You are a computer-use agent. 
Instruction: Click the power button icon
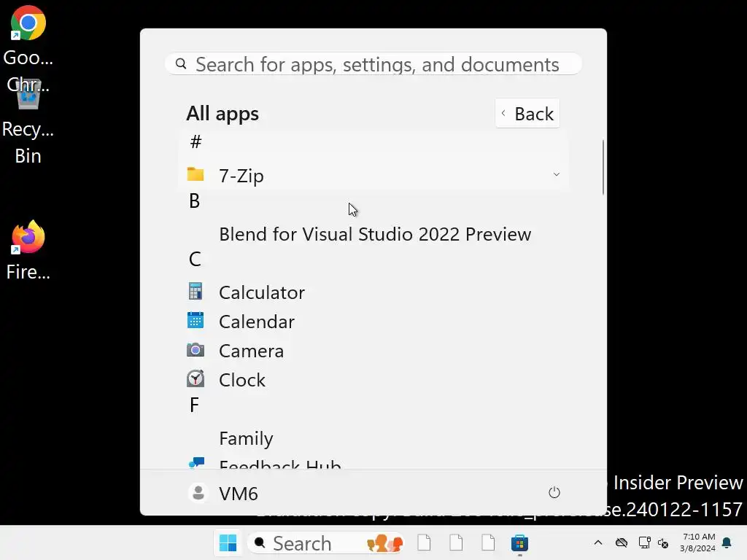pyautogui.click(x=554, y=493)
